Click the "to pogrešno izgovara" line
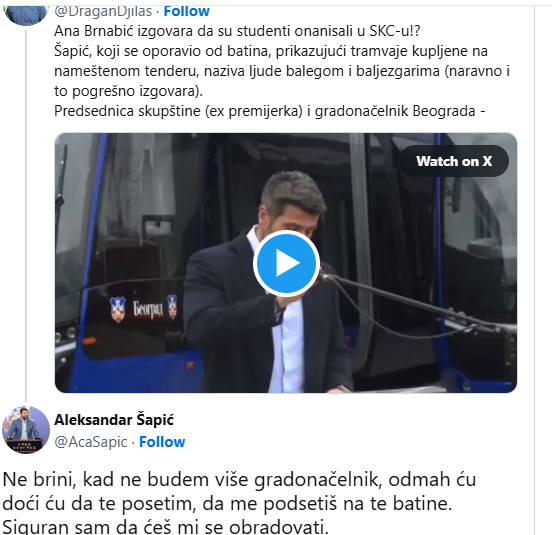Viewport: 552px width, 535px height. tap(128, 91)
